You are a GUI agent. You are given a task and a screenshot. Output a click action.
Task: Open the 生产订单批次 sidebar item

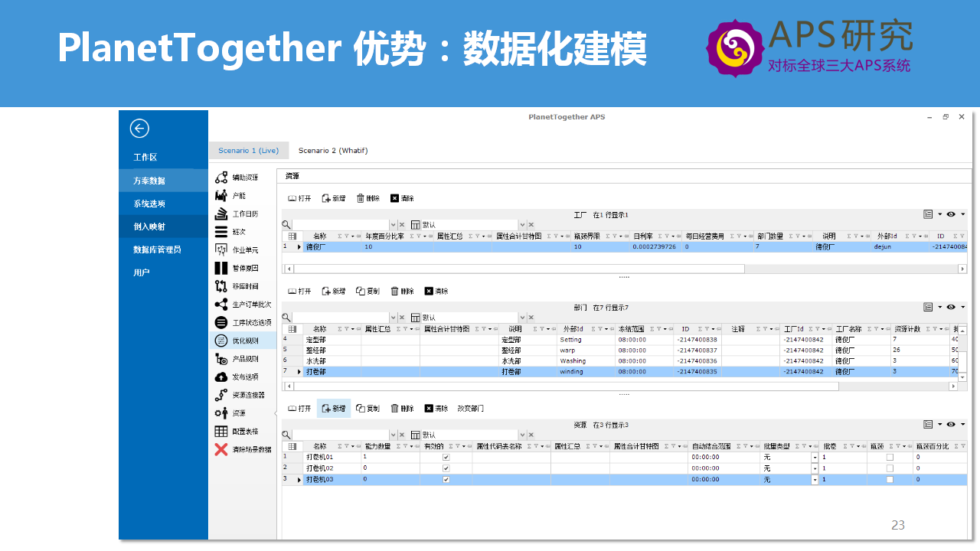point(241,305)
